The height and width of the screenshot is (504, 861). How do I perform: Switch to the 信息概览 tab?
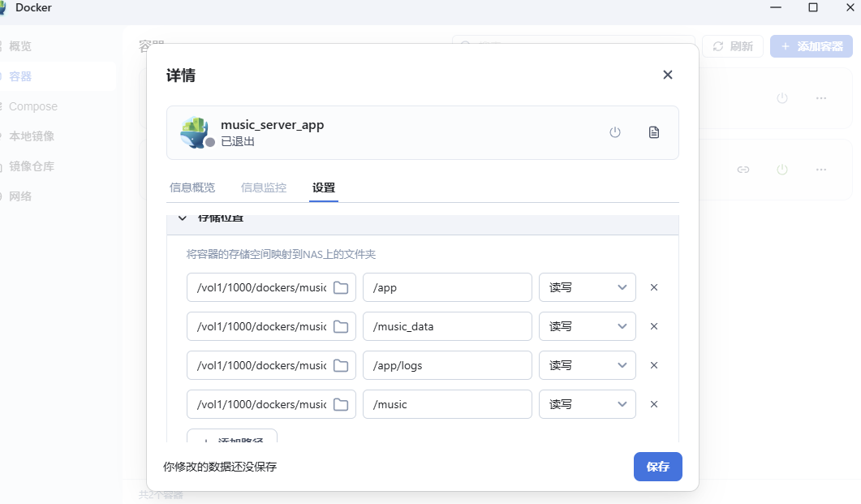(x=192, y=187)
